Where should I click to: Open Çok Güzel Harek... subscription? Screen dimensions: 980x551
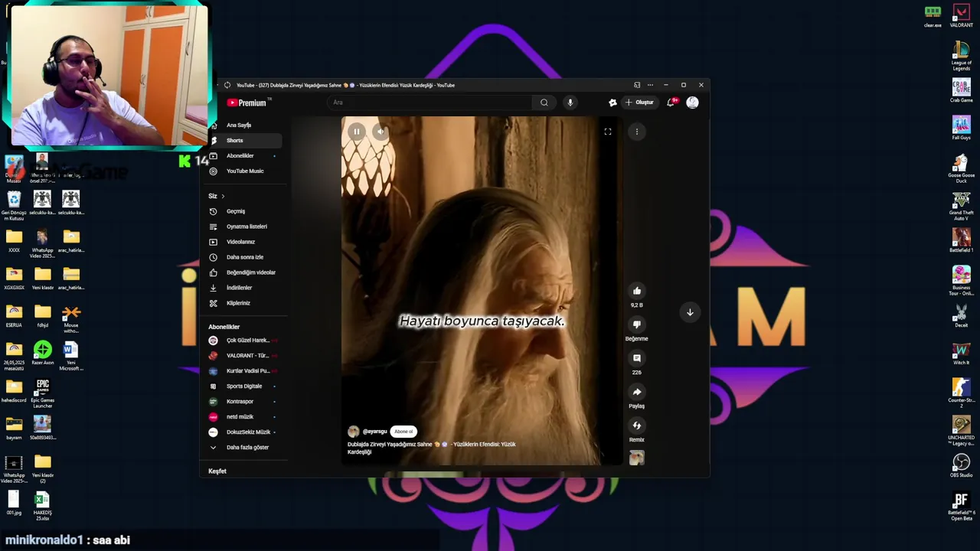(x=243, y=340)
